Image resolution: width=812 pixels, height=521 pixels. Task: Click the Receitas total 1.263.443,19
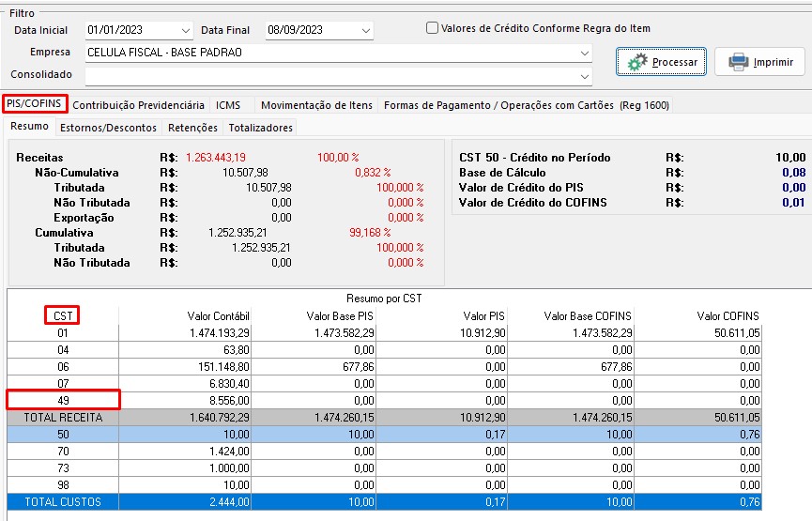[216, 158]
